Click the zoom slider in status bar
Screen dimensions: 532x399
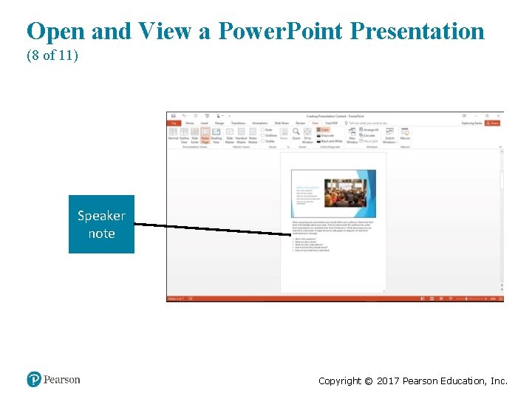(x=467, y=299)
